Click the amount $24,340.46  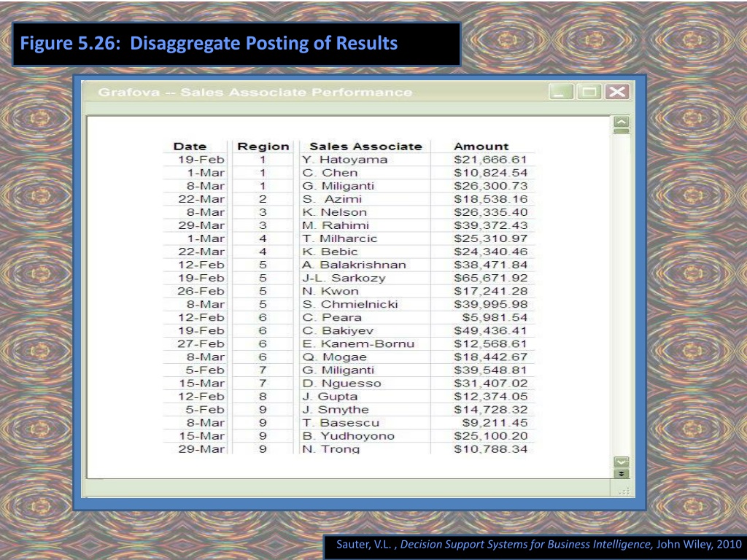pyautogui.click(x=490, y=252)
